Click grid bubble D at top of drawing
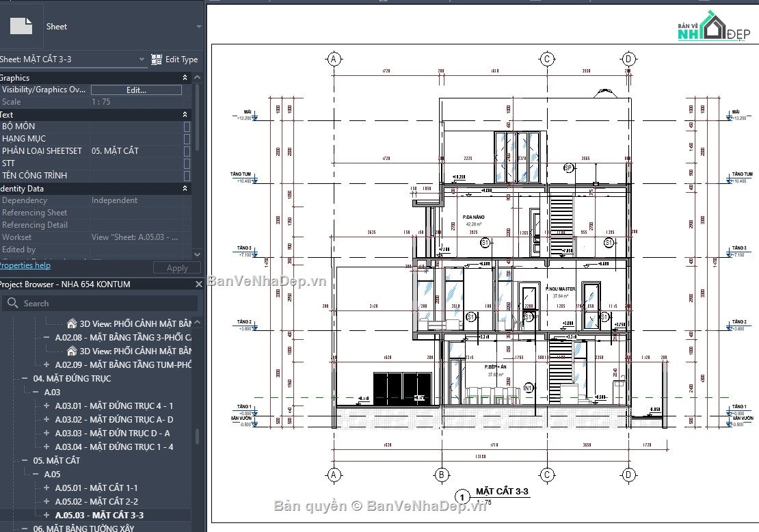Screen dimensions: 759x532 (628, 59)
